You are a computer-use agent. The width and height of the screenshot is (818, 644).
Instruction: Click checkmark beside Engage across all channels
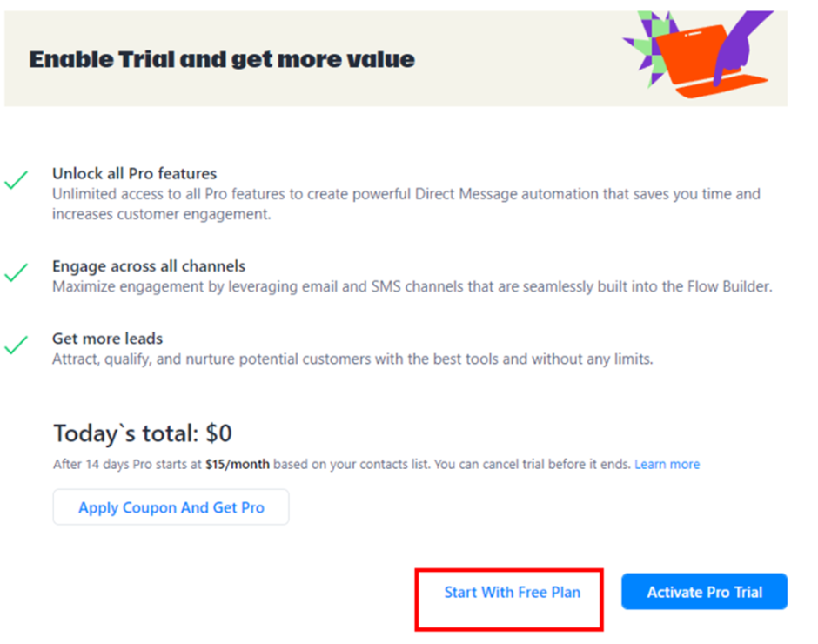16,273
